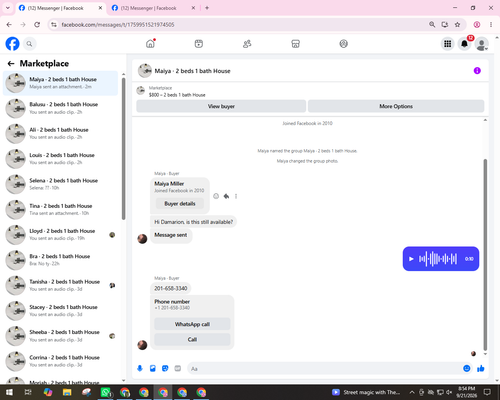Open Chrome three-dot menu
Screen dimensions: 500x400
(x=491, y=25)
